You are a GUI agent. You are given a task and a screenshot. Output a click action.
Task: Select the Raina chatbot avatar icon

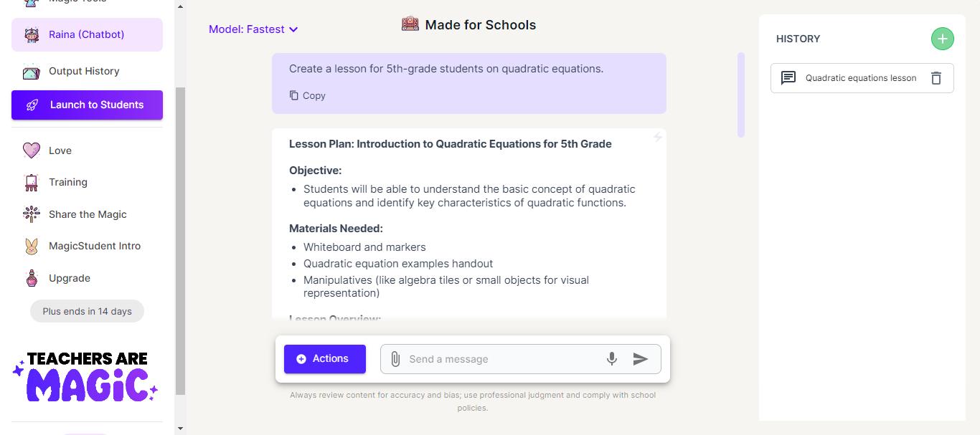click(31, 34)
